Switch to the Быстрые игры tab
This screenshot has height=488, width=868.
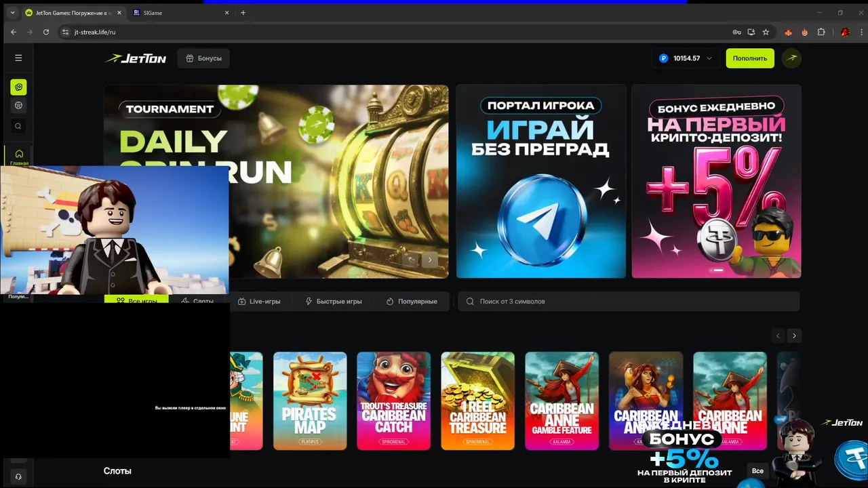(334, 301)
